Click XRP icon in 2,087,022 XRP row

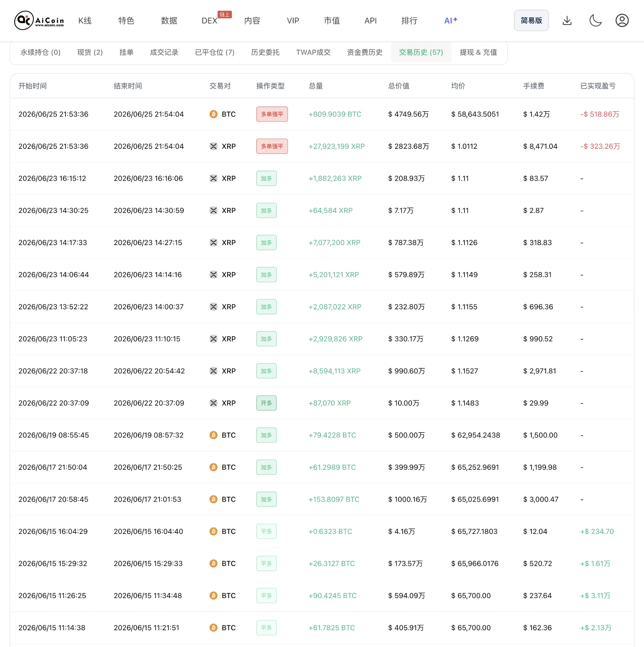pos(213,307)
